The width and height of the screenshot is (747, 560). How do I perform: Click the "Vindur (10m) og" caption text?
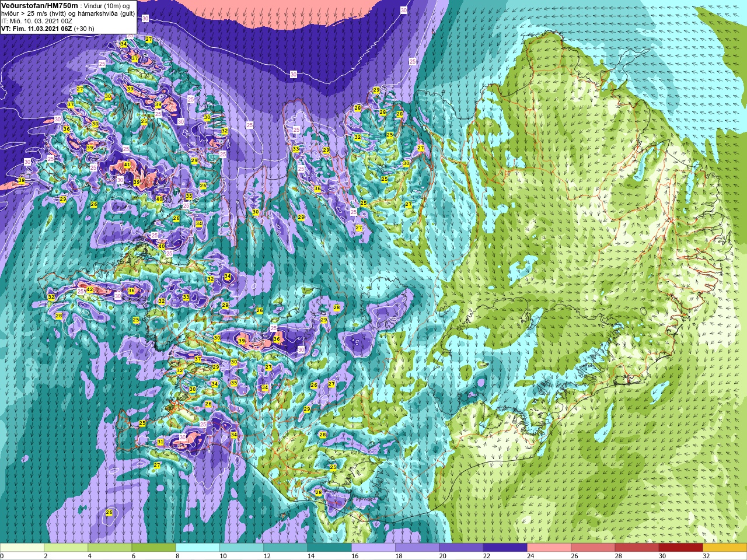[x=107, y=6]
